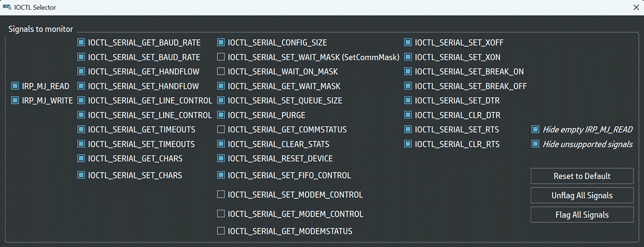Uncheck IOCTL_SERIAL_SET_XOFF
The height and width of the screenshot is (247, 644).
point(408,42)
